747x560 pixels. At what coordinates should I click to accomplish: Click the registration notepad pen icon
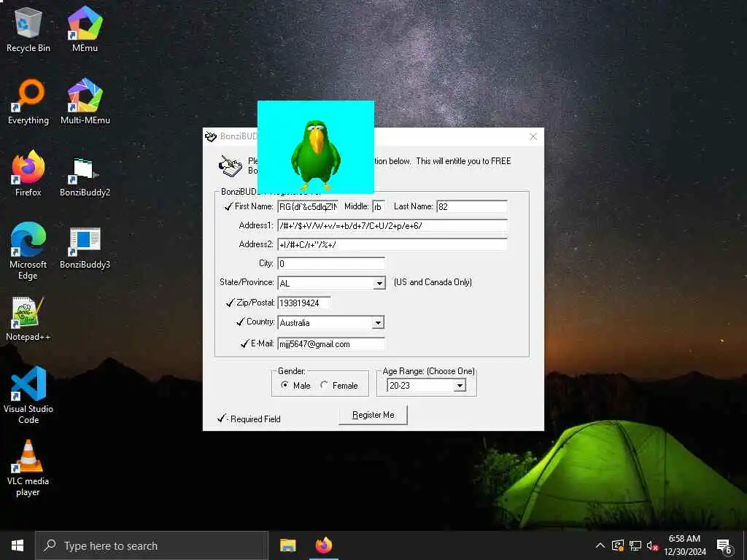230,166
